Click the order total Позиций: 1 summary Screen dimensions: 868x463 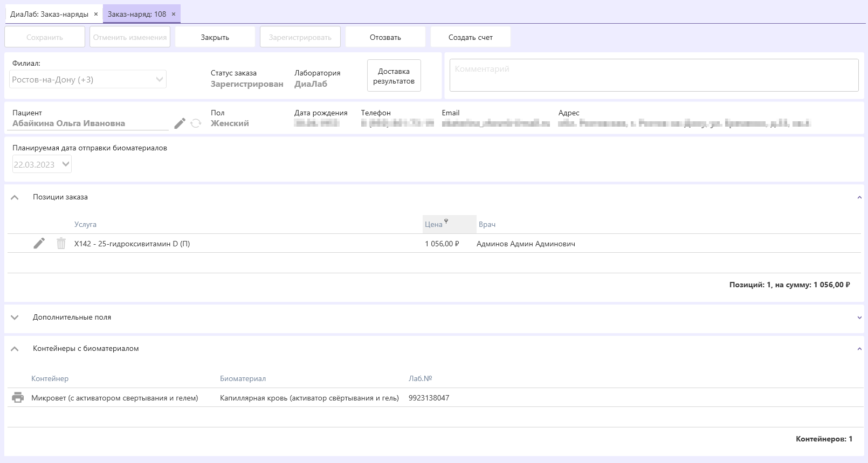click(x=789, y=285)
